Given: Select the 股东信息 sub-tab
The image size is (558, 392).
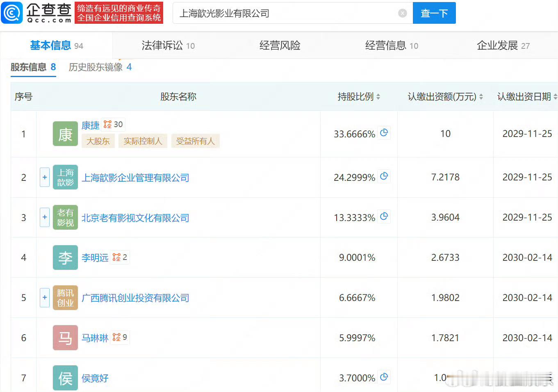Looking at the screenshot, I should click(33, 67).
